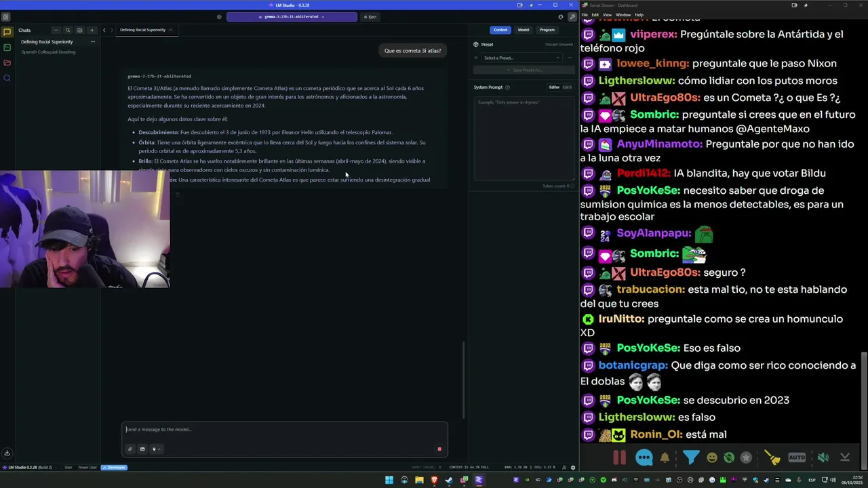
Task: Click the System Prompt text area
Action: tap(524, 139)
